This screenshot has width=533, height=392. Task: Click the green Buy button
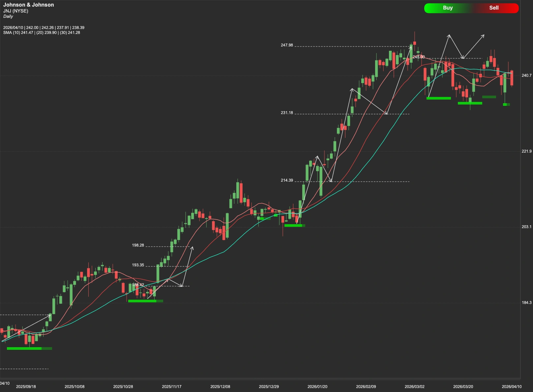click(x=448, y=8)
